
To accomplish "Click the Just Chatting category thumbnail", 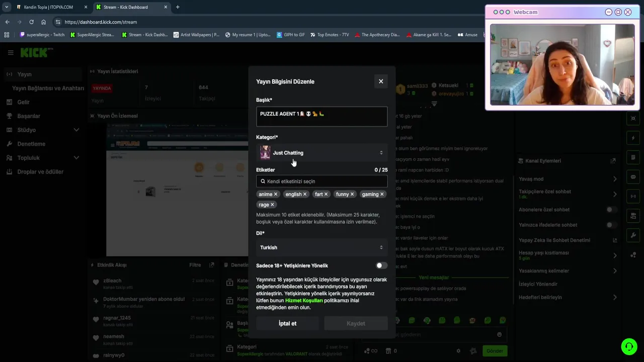I will point(265,152).
